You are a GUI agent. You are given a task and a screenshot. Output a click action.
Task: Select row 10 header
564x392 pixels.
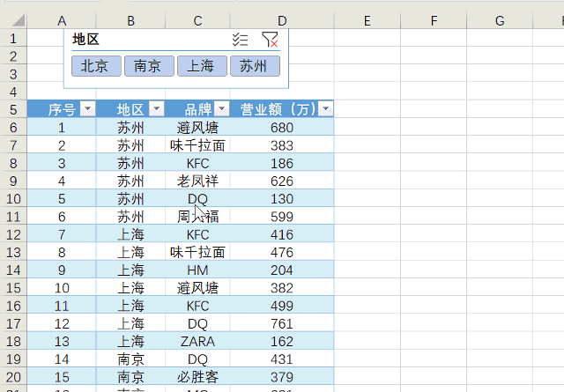tap(13, 198)
